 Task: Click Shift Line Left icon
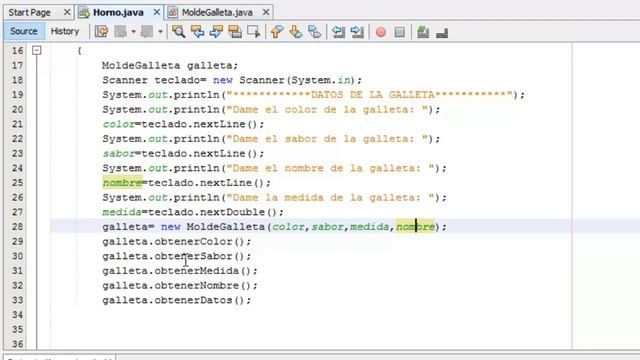click(x=338, y=31)
